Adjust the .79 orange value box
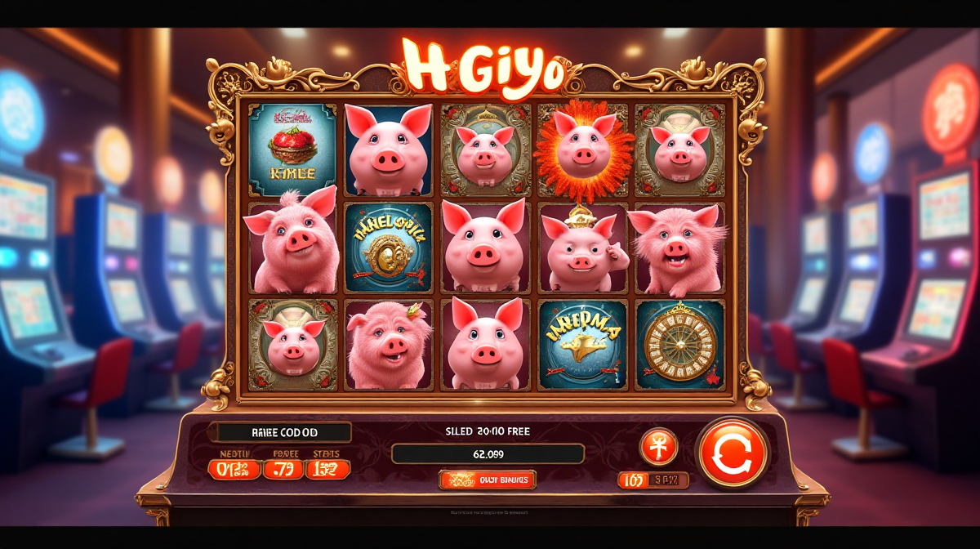This screenshot has width=980, height=549. (282, 469)
